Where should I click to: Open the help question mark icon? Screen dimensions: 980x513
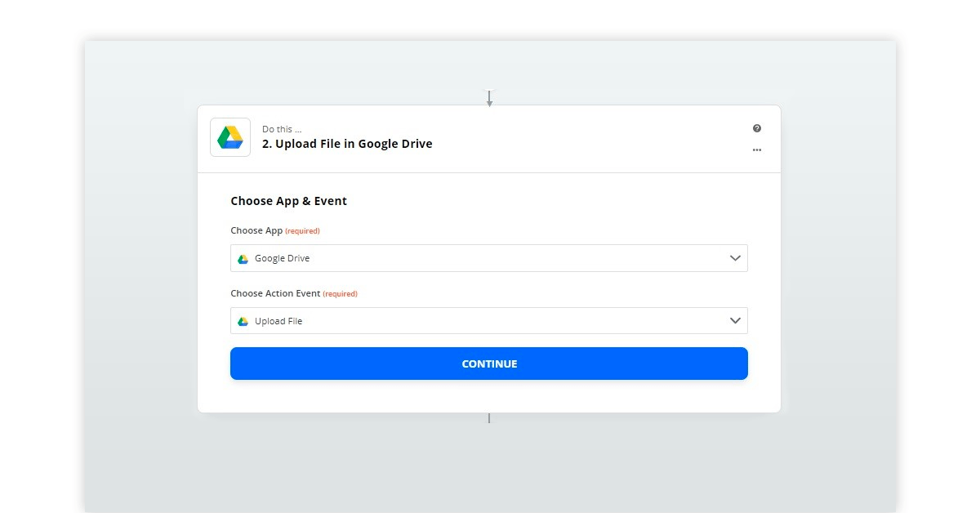coord(757,128)
